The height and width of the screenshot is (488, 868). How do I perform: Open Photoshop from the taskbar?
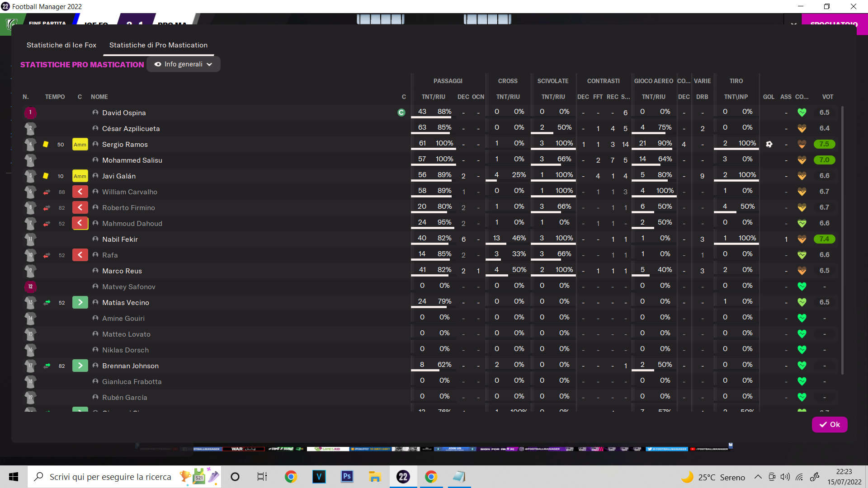point(347,477)
